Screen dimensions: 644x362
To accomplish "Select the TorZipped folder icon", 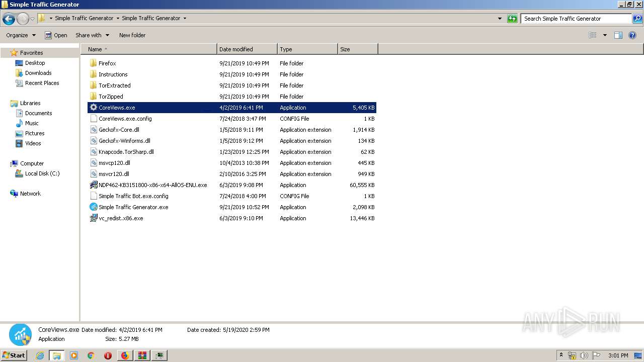I will tap(93, 97).
